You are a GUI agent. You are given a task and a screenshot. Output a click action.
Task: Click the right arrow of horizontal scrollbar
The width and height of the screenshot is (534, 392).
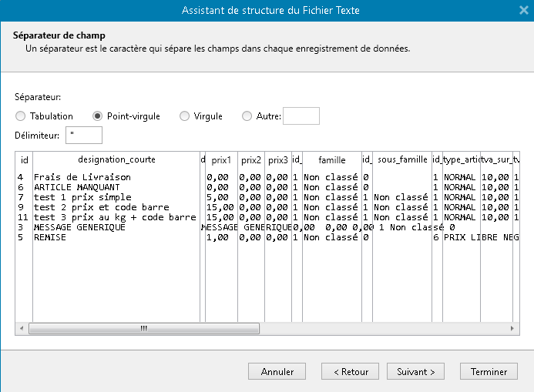point(512,328)
